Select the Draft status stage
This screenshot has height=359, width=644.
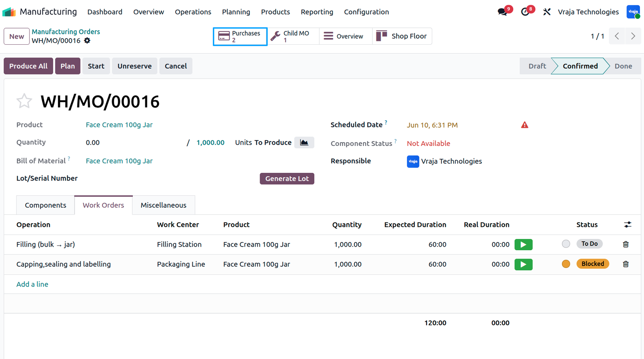click(x=537, y=66)
